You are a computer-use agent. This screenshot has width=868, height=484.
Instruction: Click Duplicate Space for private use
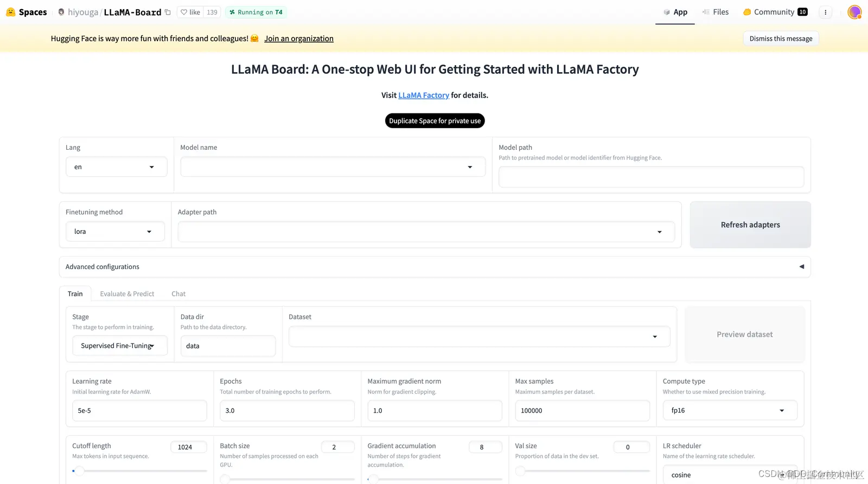435,120
